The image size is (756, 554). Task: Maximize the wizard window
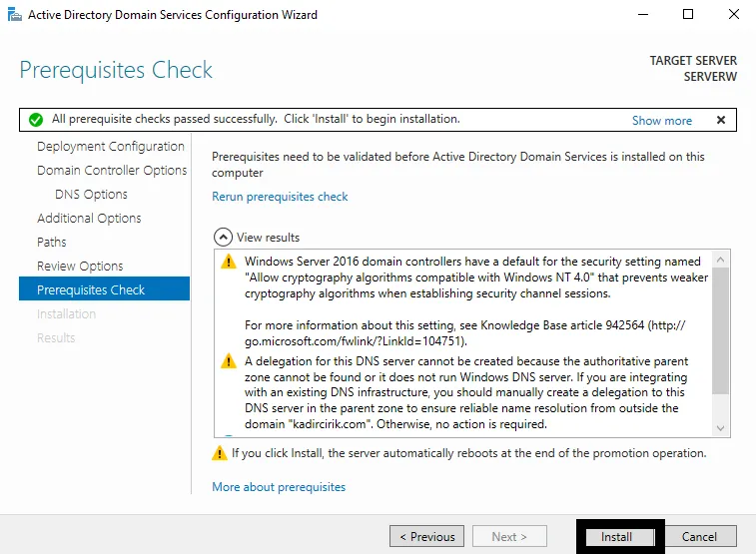click(x=688, y=14)
